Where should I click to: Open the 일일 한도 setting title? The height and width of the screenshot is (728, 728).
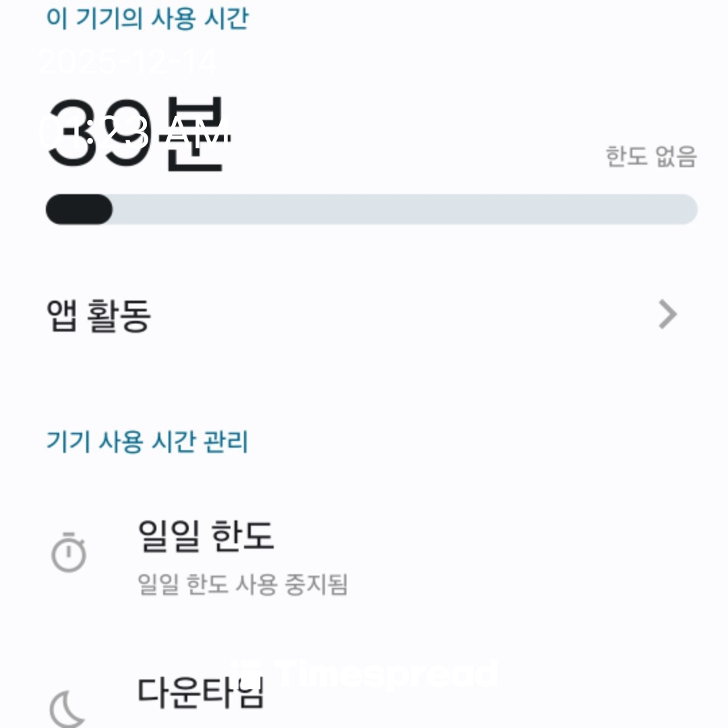(206, 536)
